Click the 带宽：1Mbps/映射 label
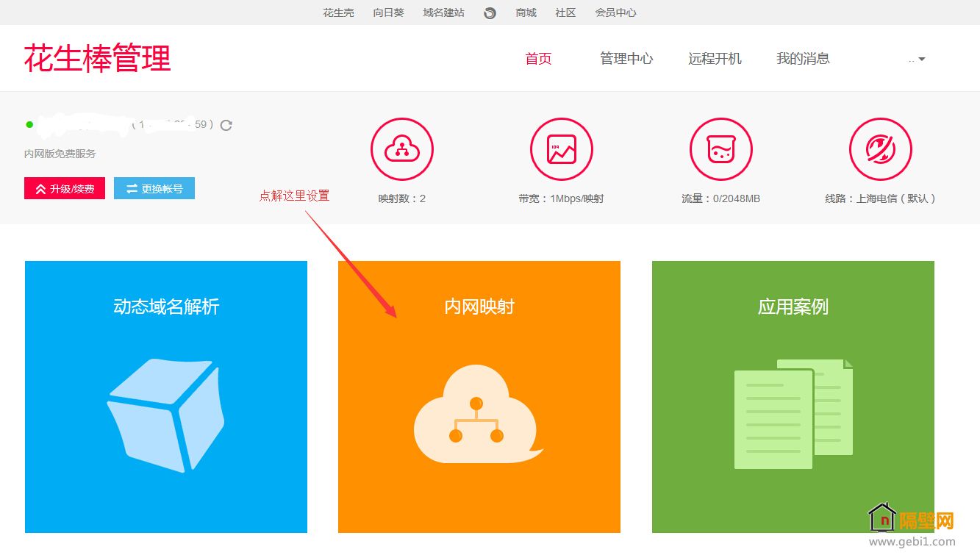Image resolution: width=980 pixels, height=555 pixels. click(x=561, y=198)
